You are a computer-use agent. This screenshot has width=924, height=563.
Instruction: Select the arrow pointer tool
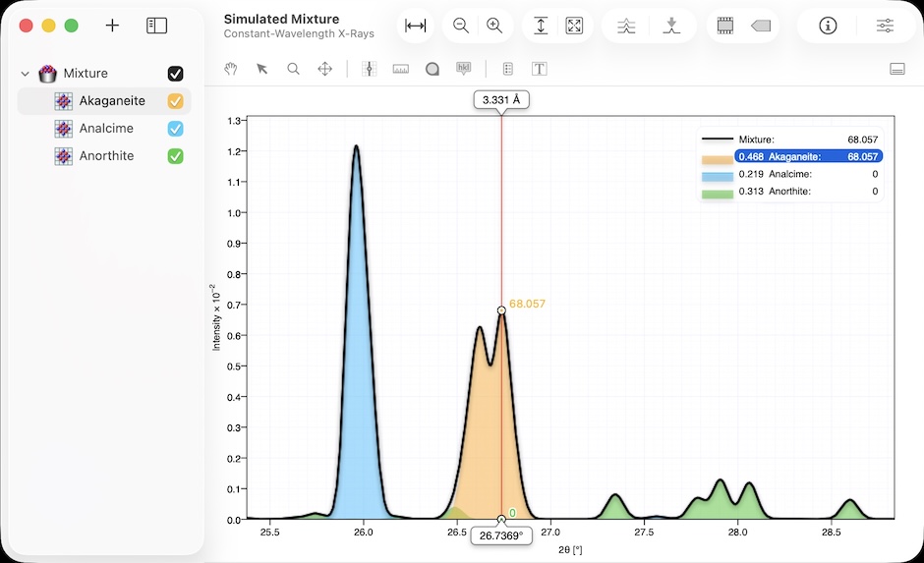point(261,69)
